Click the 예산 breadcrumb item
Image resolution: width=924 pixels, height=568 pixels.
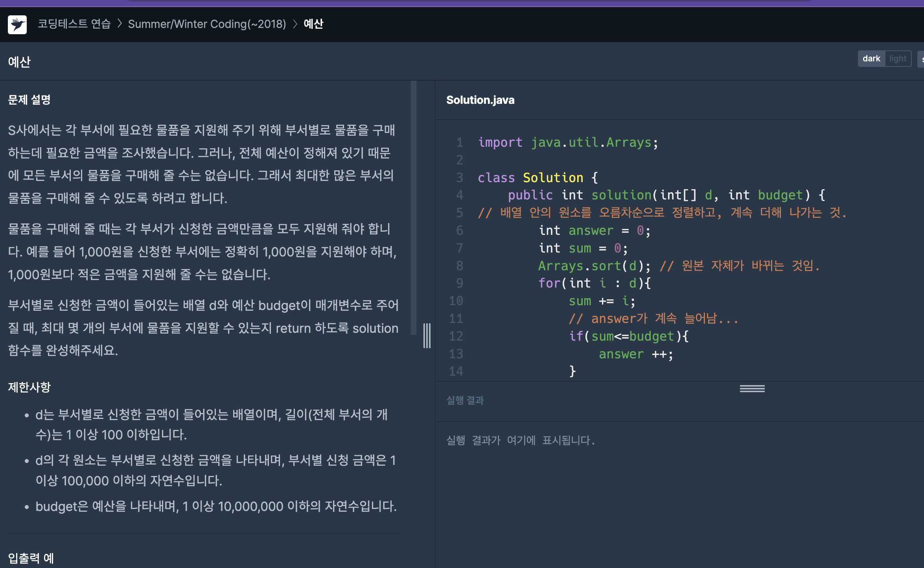coord(313,24)
